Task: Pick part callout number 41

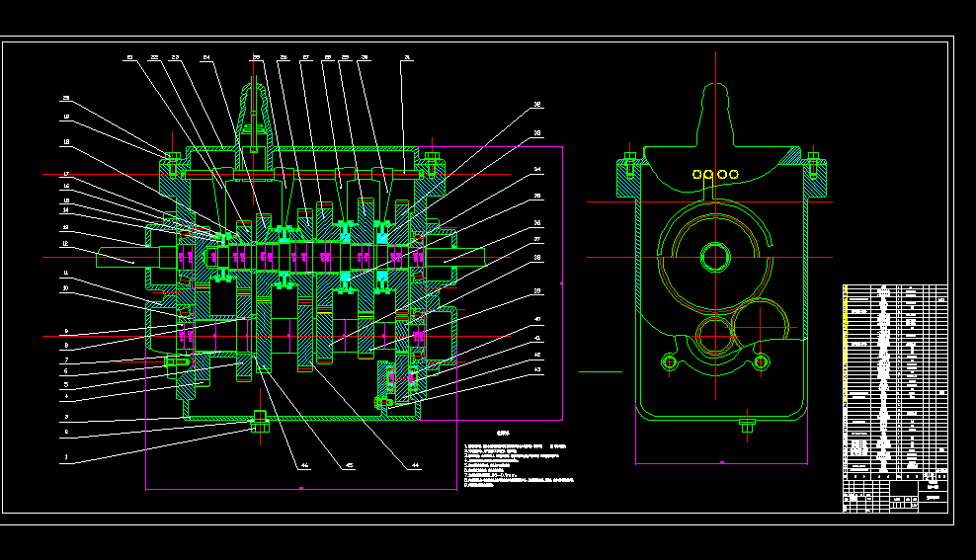Action: (537, 339)
